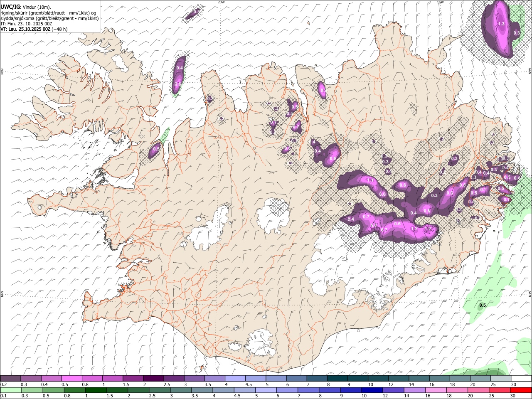Click the '30' label under lower legend row
532x399 pixels.
pos(512,396)
